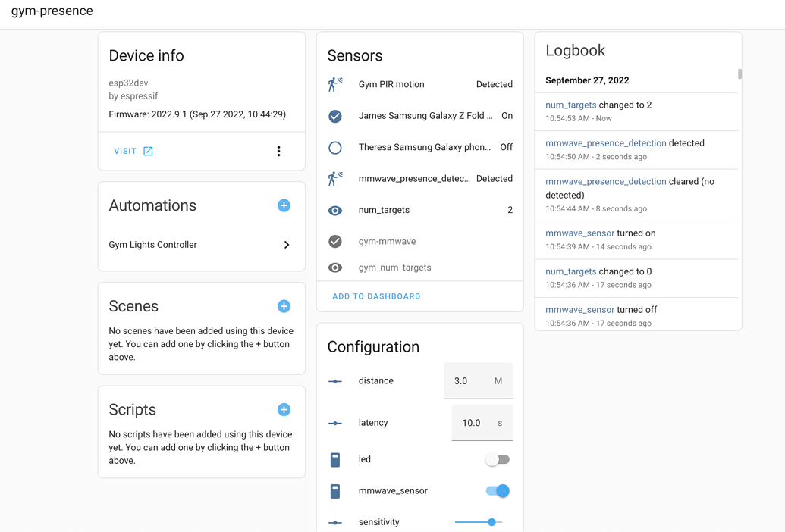Viewport: 785px width, 532px height.
Task: Click the distance tune-slider icon
Action: tap(334, 380)
